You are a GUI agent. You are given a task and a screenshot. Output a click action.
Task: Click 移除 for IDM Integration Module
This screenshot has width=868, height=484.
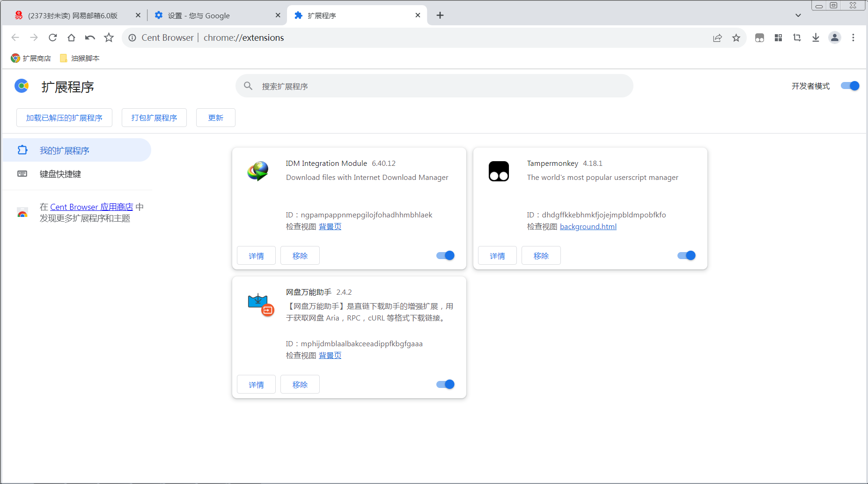(x=300, y=255)
